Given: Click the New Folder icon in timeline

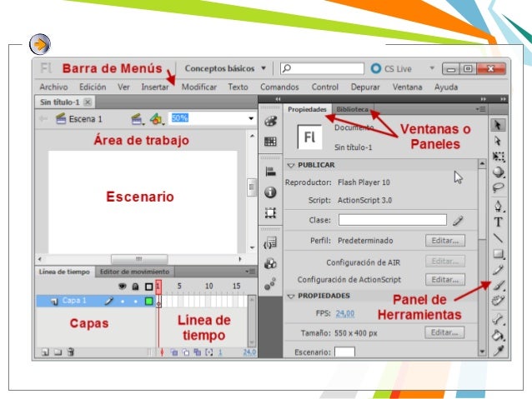Looking at the screenshot, I should [58, 352].
